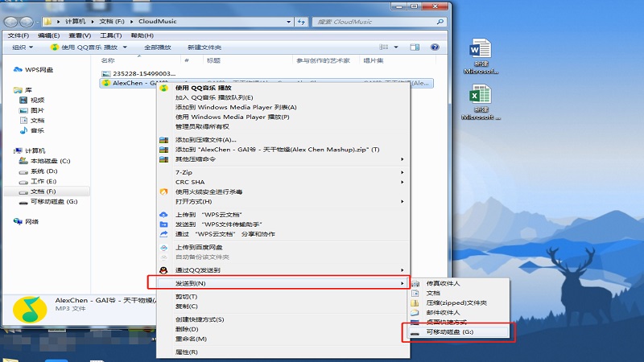
Task: Choose 剪切(T) in context menu
Action: click(x=283, y=296)
